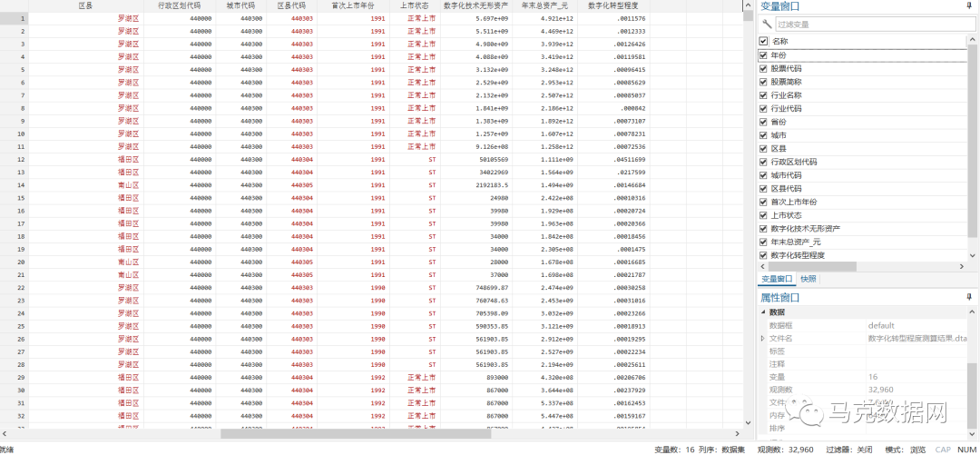Switch to the 快照 tab
The image size is (980, 455).
[808, 279]
